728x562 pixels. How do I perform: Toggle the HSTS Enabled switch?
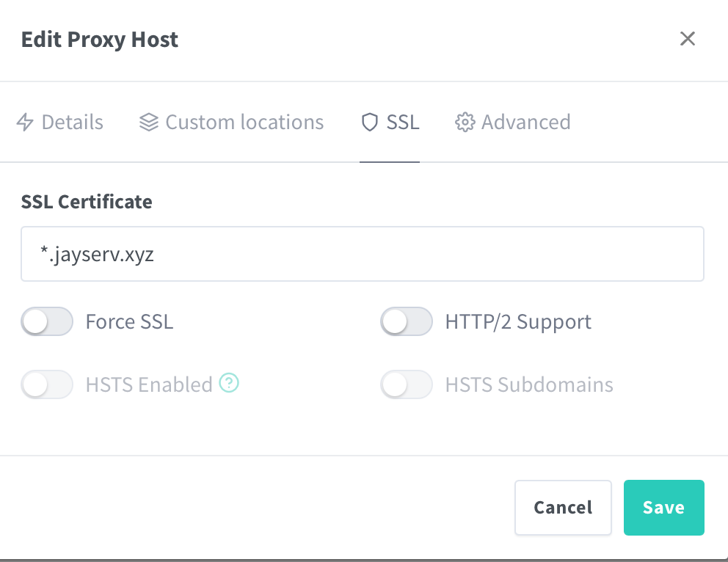pos(47,384)
